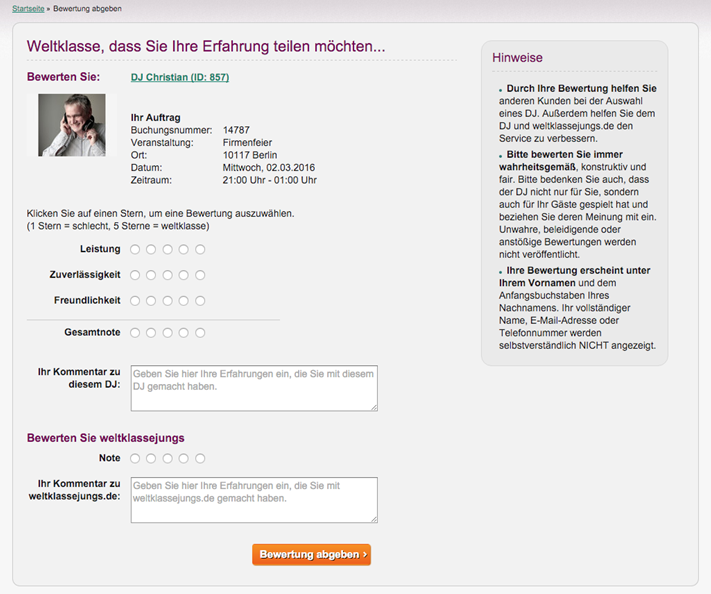This screenshot has height=594, width=711.
Task: Select 4 stars for weltklassejungs Note
Action: coord(184,458)
